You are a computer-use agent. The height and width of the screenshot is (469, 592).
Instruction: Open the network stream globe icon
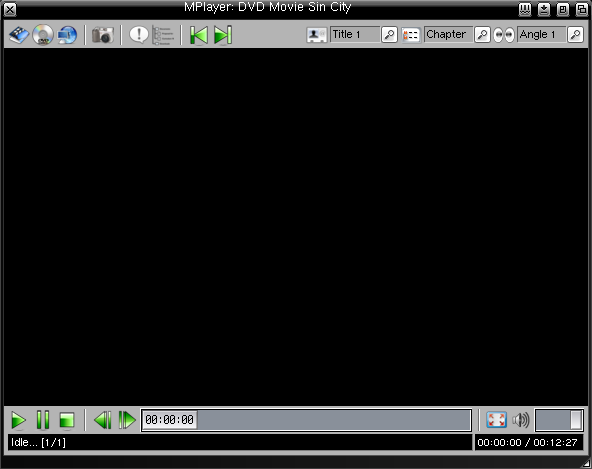(67, 35)
